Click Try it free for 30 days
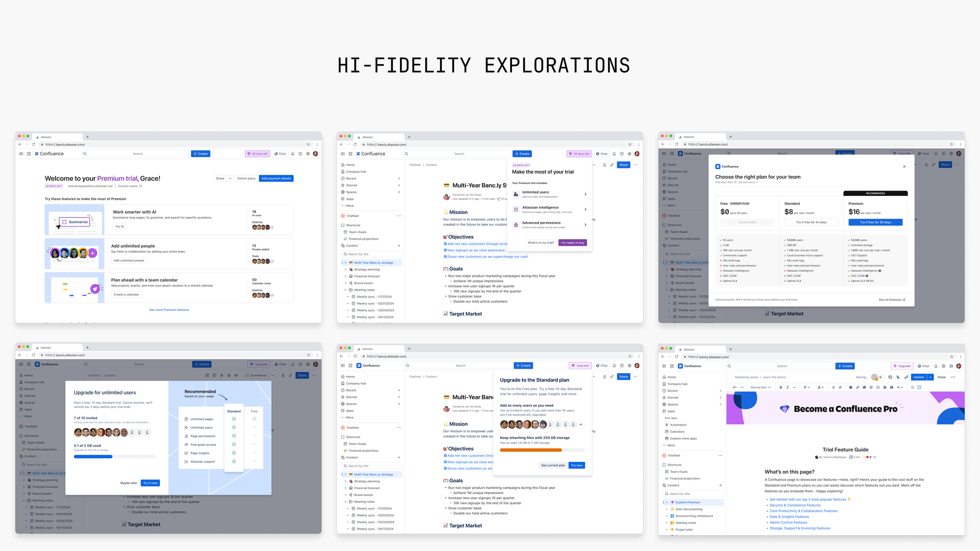This screenshot has height=551, width=980. click(x=875, y=222)
